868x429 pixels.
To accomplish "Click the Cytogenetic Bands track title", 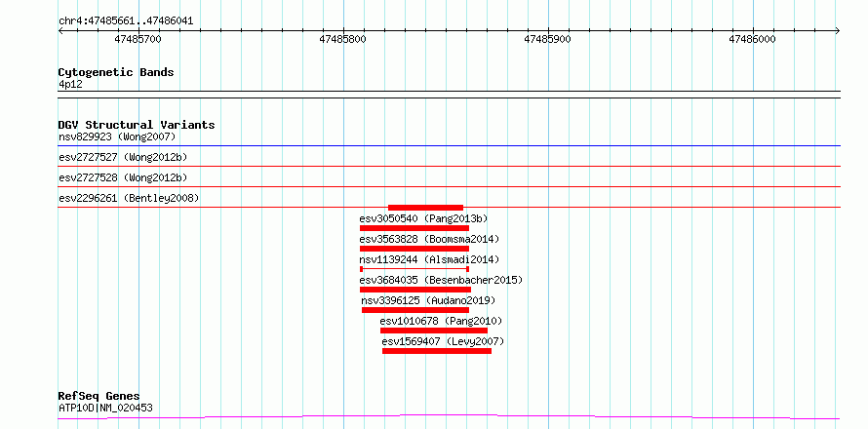I will point(116,72).
